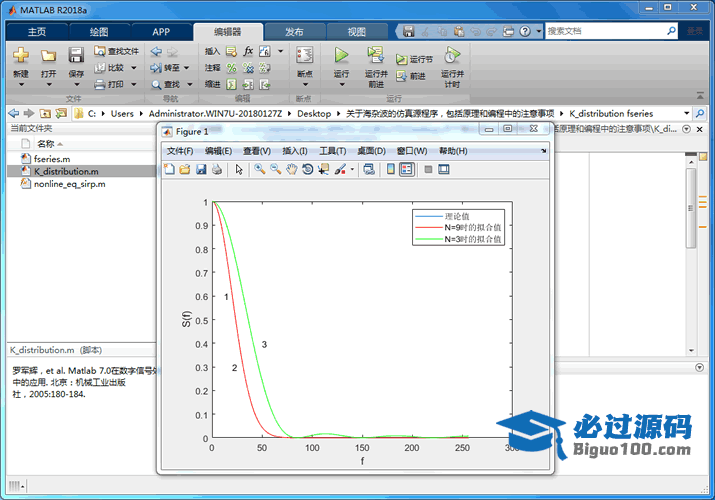Viewport: 715px width, 500px height.
Task: Click the Link Plot icon
Action: pyautogui.click(x=369, y=170)
